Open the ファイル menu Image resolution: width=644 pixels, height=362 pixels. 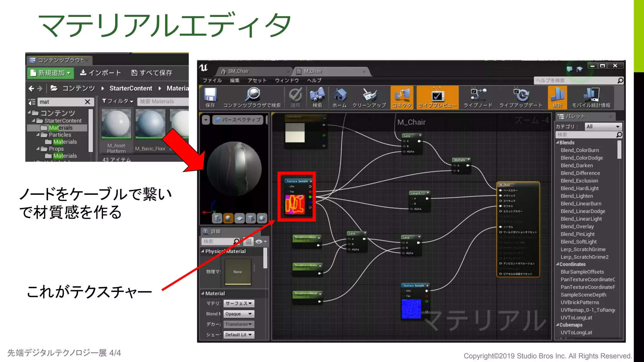tap(212, 80)
